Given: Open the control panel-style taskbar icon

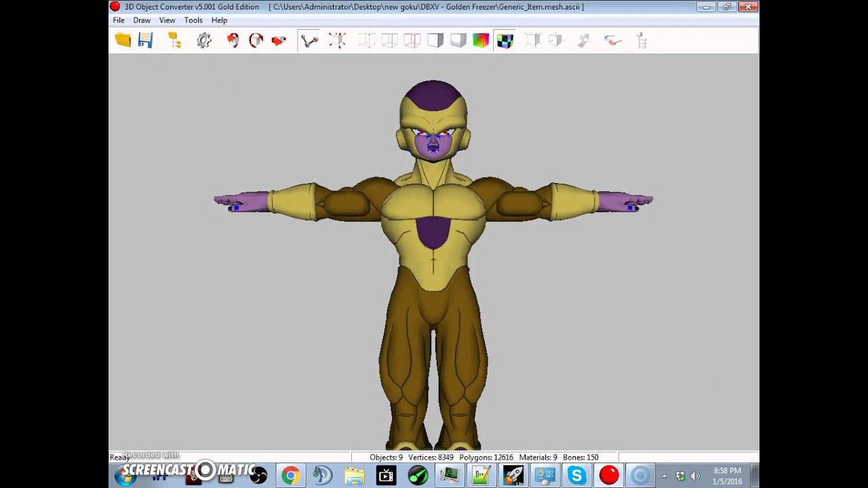Looking at the screenshot, I should pos(545,476).
